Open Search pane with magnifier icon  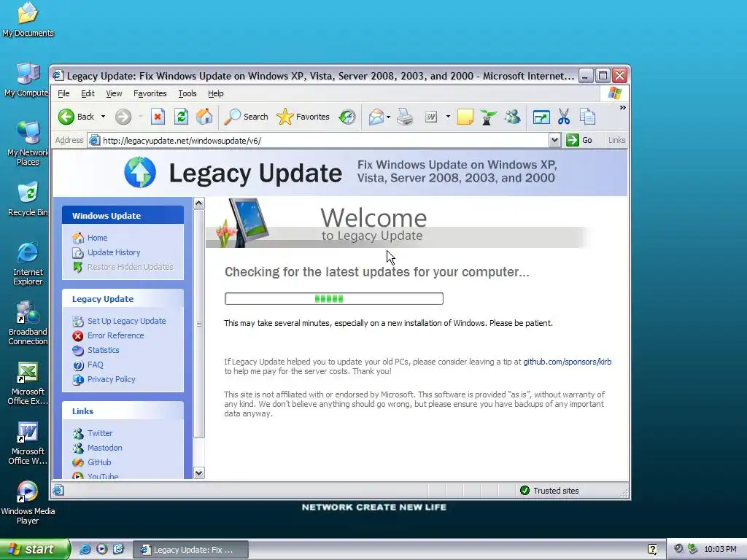tap(246, 117)
